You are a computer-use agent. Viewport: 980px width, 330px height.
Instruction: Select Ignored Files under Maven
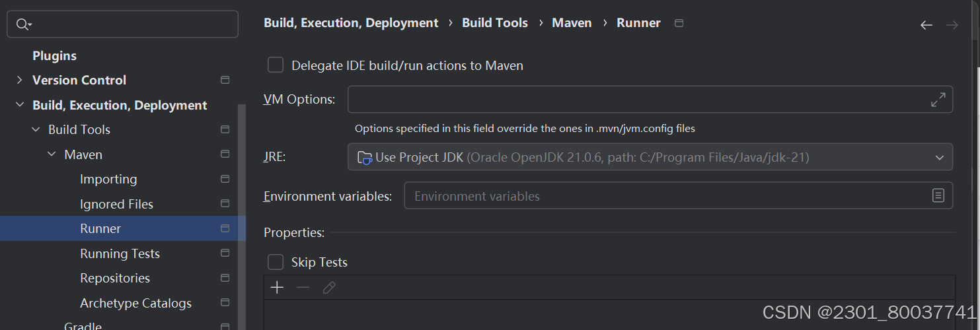click(x=116, y=204)
